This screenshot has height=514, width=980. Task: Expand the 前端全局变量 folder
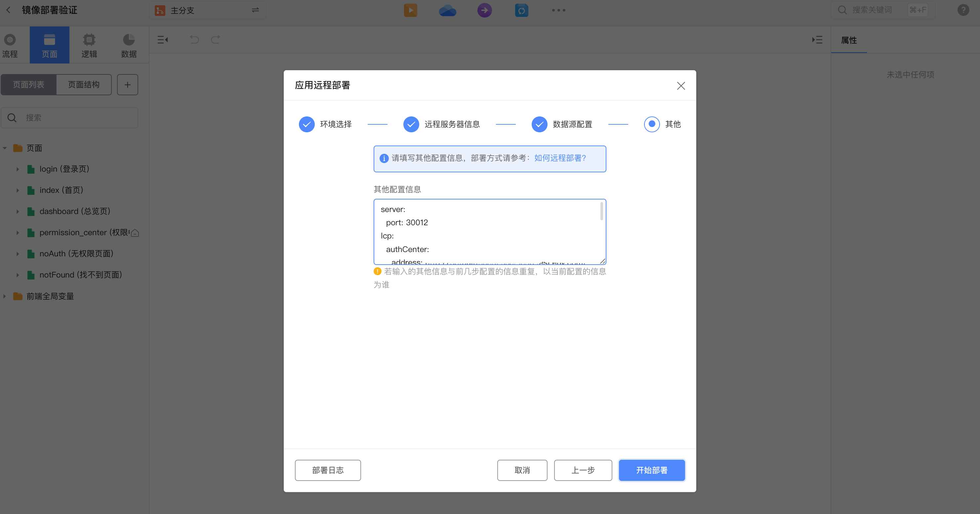pyautogui.click(x=5, y=296)
